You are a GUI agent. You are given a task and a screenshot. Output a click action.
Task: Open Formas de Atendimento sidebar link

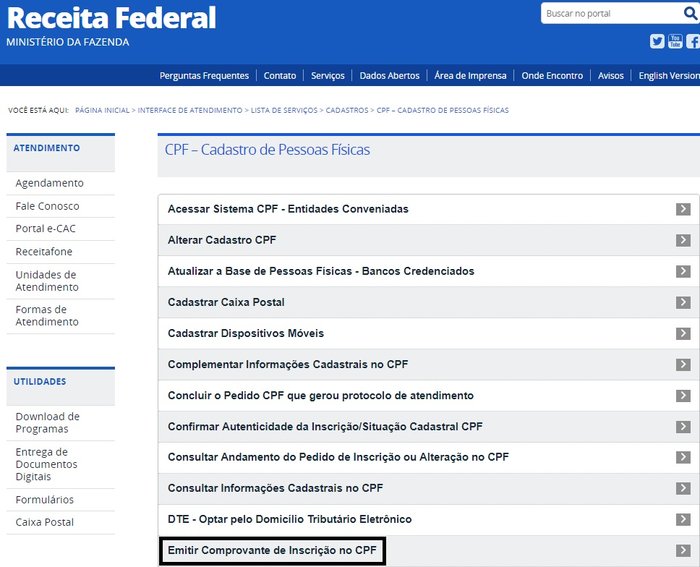coord(47,316)
